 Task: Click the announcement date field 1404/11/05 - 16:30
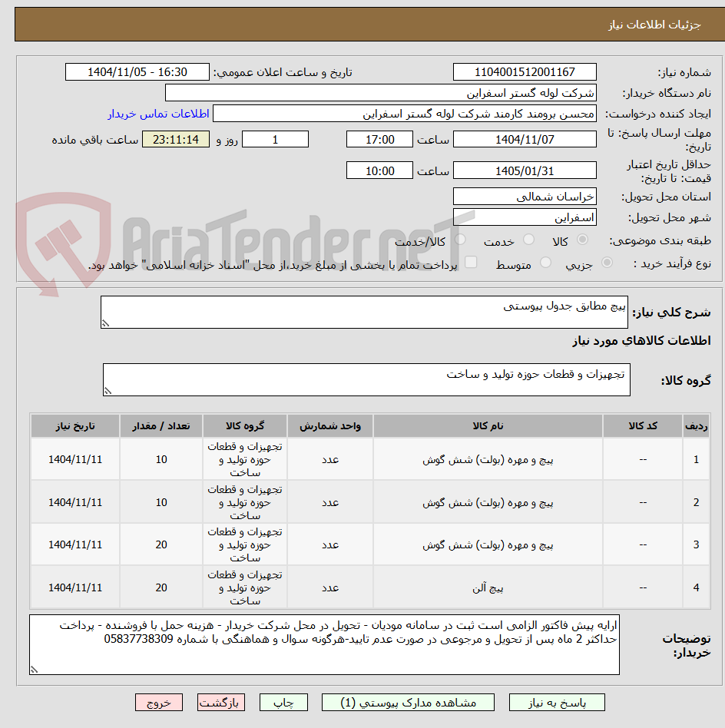pyautogui.click(x=137, y=72)
